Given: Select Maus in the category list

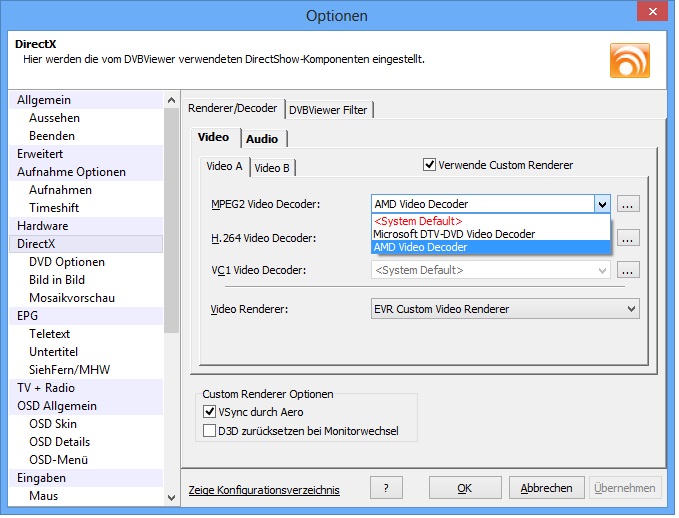Looking at the screenshot, I should (87, 497).
